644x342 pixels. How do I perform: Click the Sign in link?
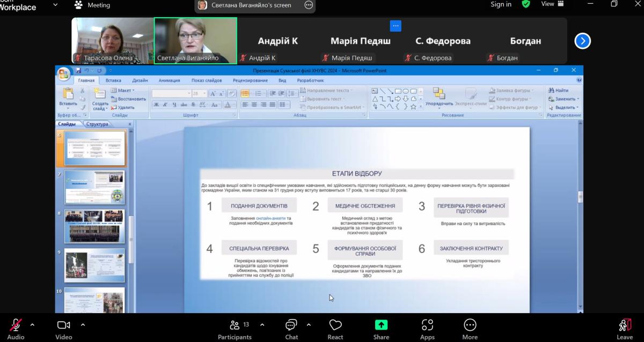501,4
